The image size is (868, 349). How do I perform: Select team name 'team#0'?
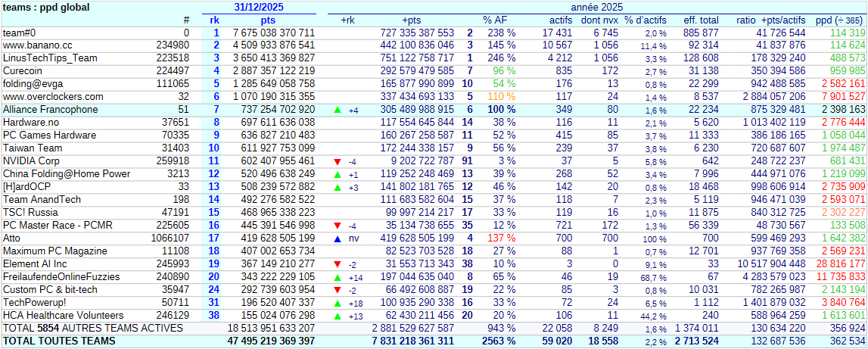click(19, 33)
